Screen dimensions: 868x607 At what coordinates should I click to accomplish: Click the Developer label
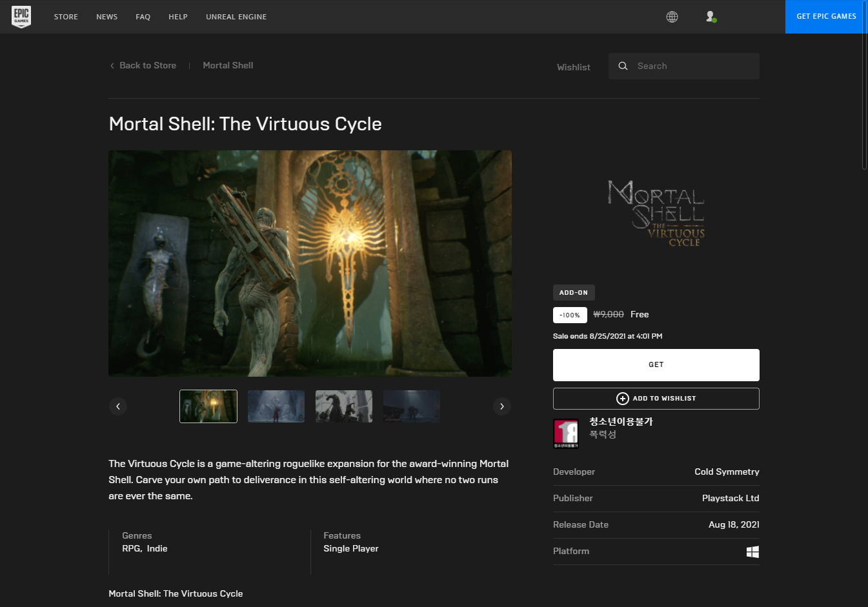(574, 472)
